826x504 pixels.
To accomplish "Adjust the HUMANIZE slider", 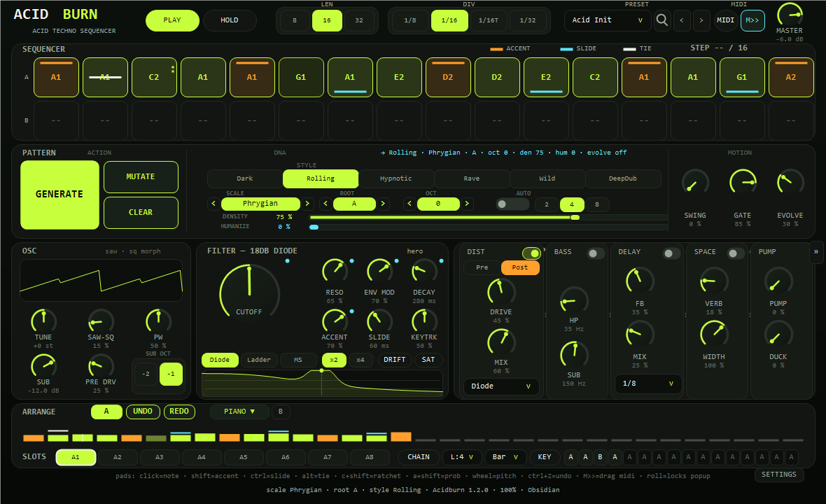I will pos(489,227).
